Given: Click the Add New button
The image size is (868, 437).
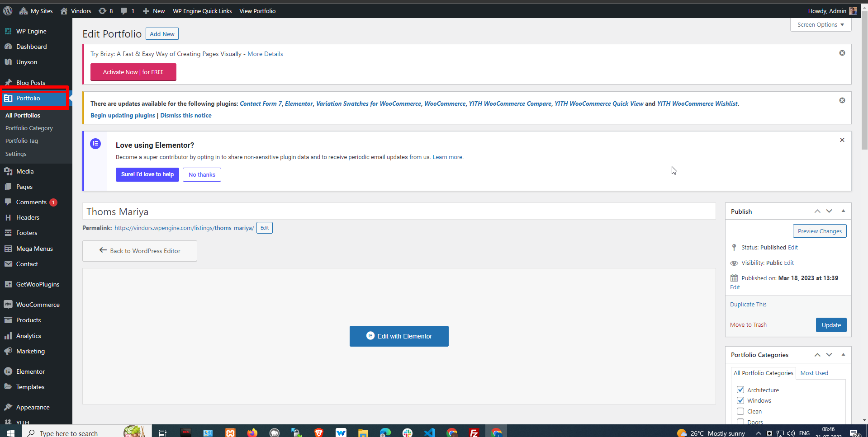Looking at the screenshot, I should 162,34.
